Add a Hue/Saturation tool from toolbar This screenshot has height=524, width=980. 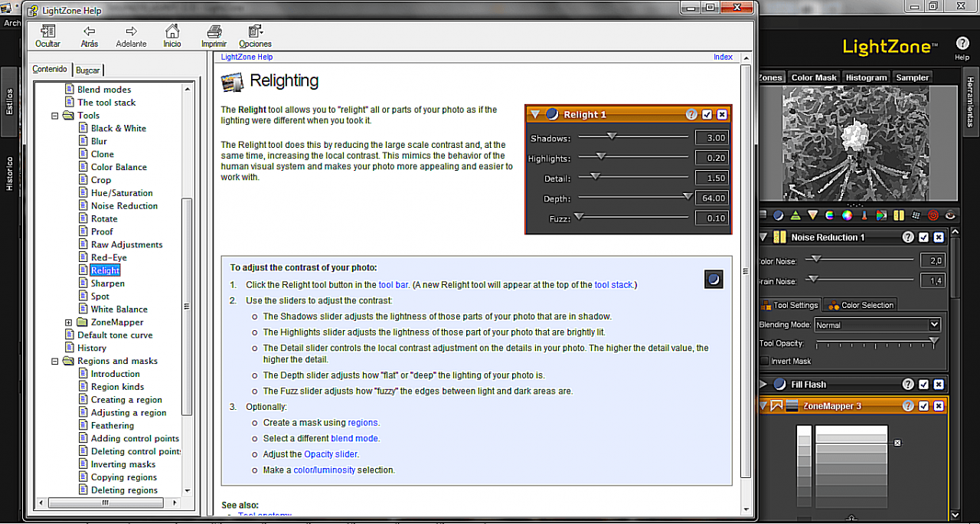point(830,215)
